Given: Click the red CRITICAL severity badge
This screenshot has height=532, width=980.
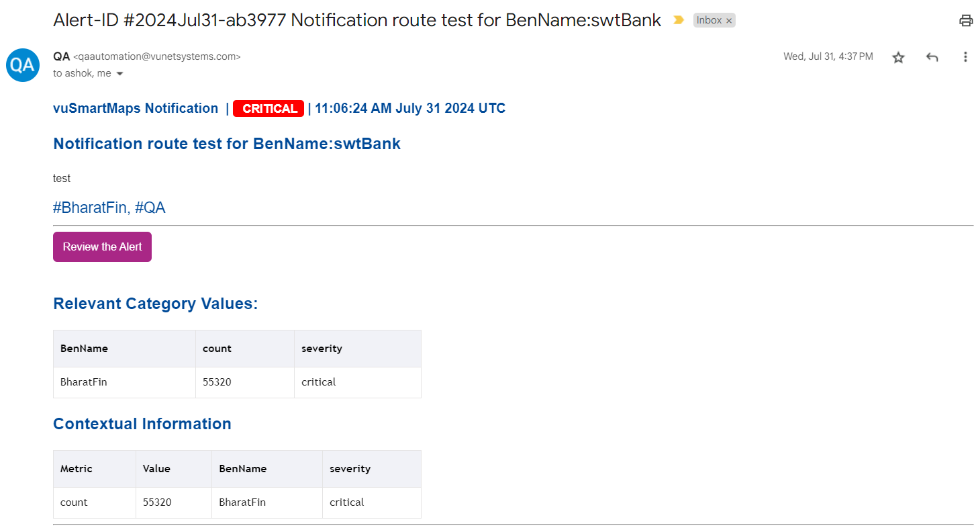Looking at the screenshot, I should click(x=268, y=109).
